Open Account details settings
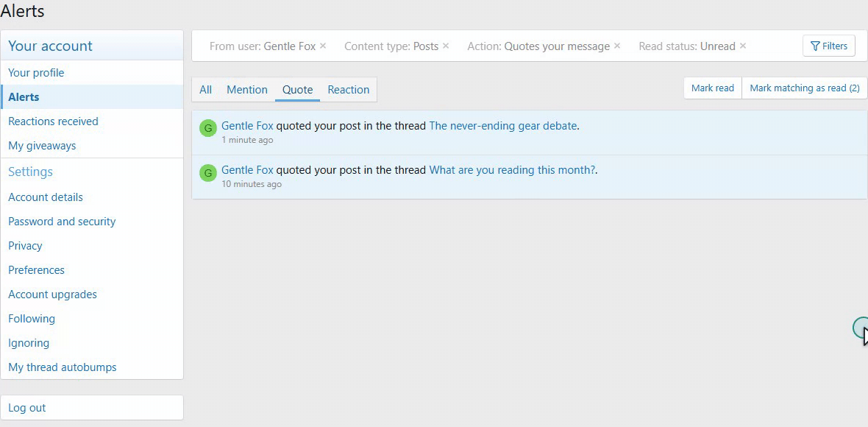This screenshot has height=427, width=868. [x=92, y=197]
